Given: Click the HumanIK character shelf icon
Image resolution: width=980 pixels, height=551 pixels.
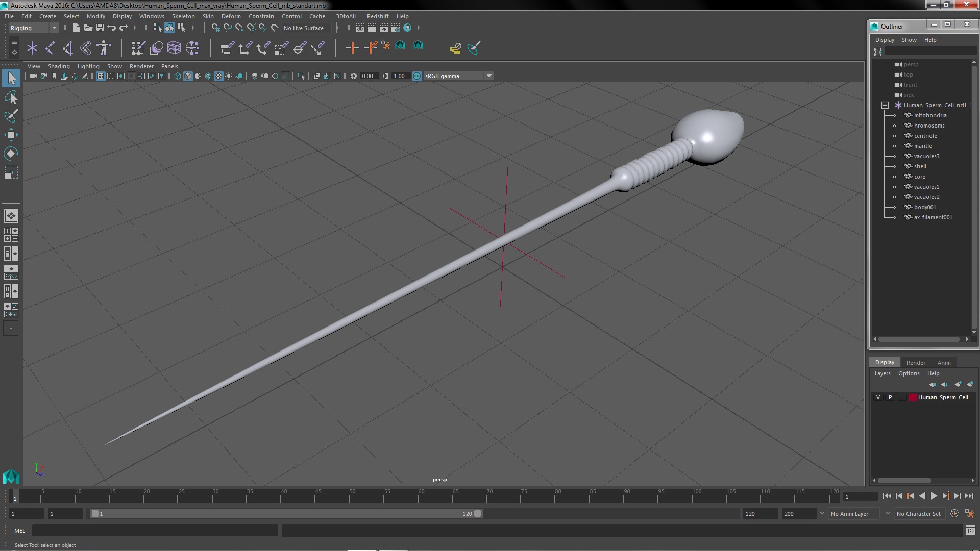Looking at the screenshot, I should 104,48.
